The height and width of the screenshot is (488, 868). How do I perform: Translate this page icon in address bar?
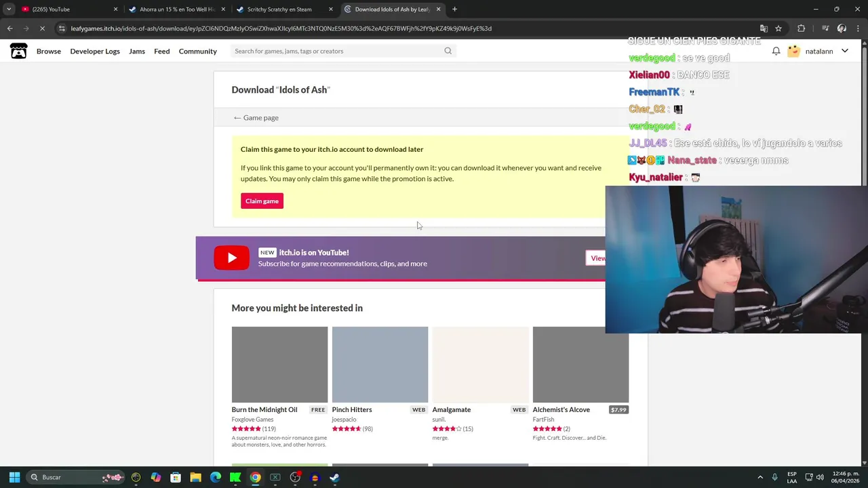(764, 28)
